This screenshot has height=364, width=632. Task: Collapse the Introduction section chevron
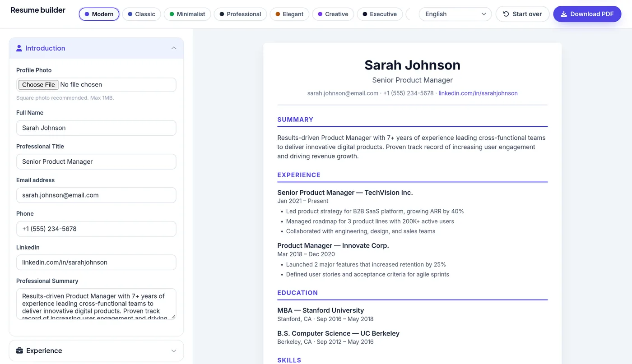tap(174, 48)
